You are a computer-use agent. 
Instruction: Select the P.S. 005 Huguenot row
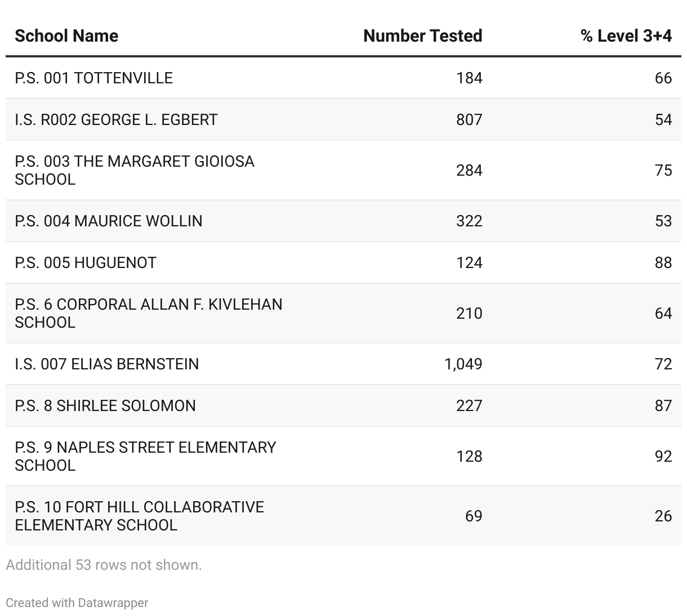[86, 262]
